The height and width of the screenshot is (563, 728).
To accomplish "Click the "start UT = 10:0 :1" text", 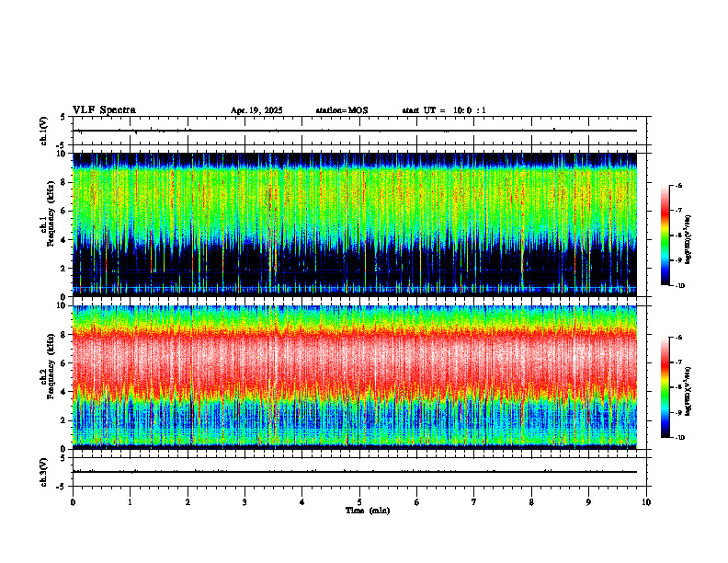I will [x=444, y=110].
